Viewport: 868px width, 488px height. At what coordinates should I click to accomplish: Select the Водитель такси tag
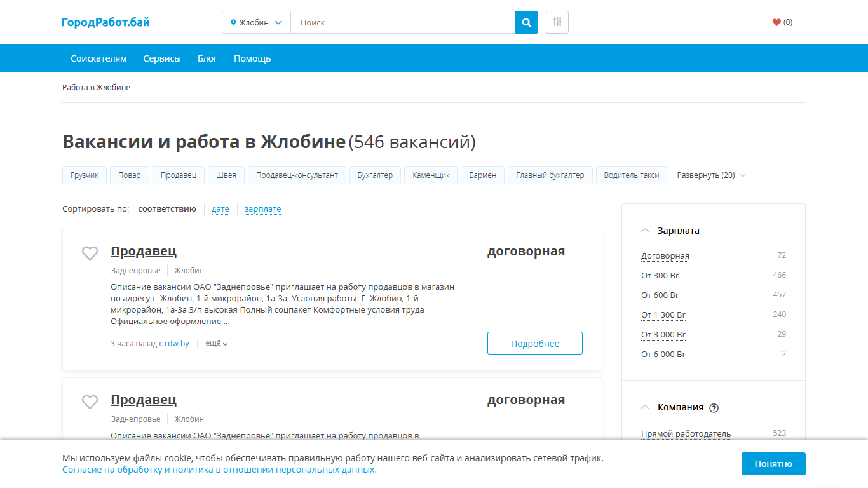pos(632,175)
